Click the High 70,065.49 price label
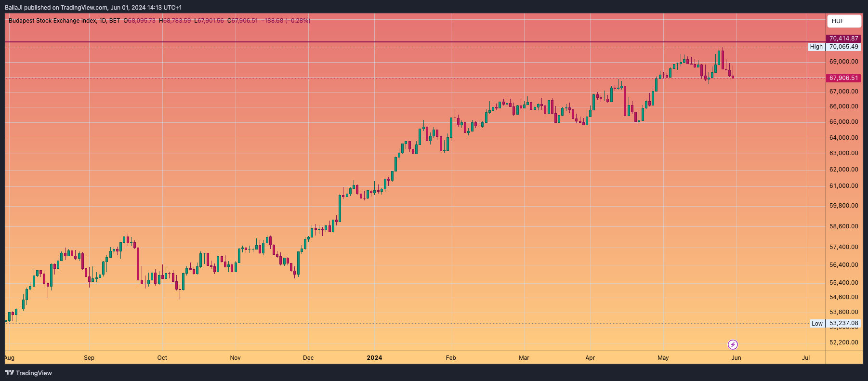This screenshot has width=868, height=381. click(835, 47)
